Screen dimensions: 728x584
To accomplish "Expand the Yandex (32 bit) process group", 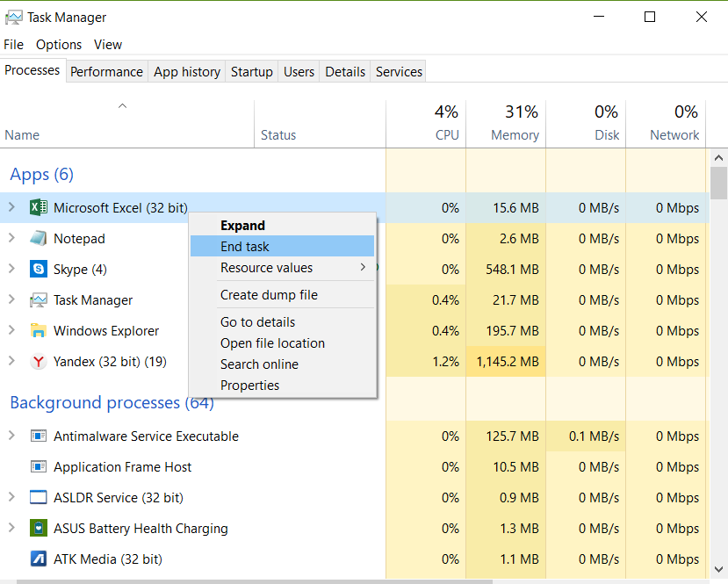I will click(11, 361).
